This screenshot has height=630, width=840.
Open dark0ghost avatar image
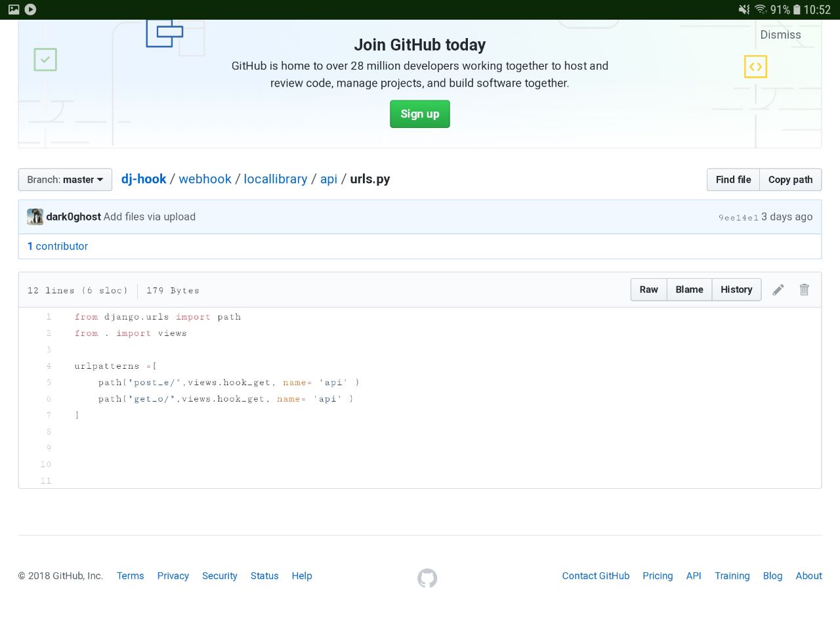coord(35,217)
